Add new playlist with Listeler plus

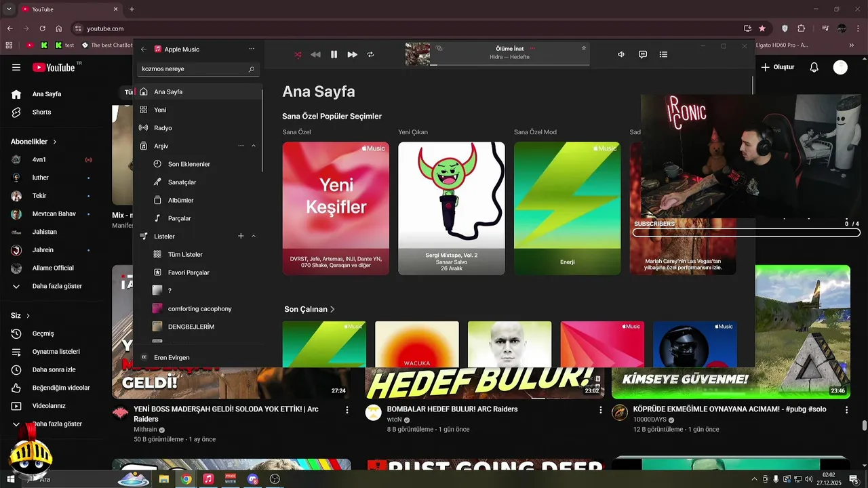click(241, 236)
